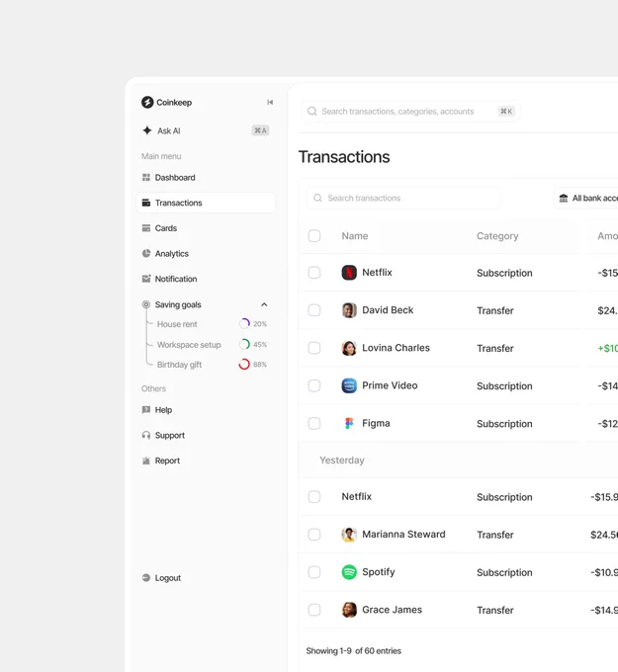Click the Report icon in the sidebar

146,461
